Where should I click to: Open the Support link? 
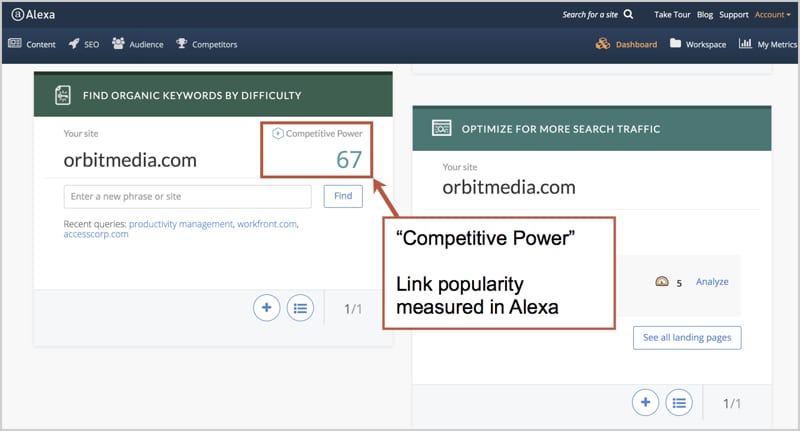pos(734,15)
